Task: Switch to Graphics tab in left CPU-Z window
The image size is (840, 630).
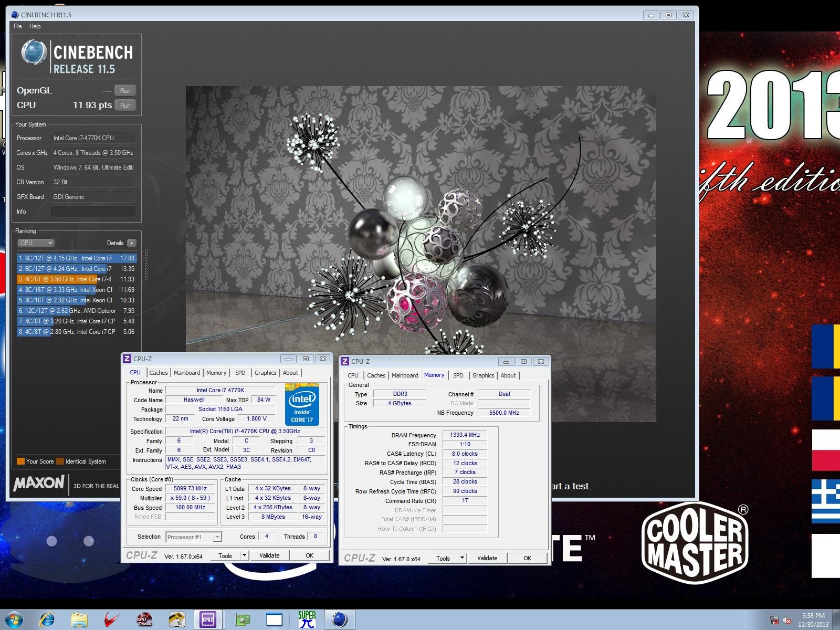Action: coord(266,373)
